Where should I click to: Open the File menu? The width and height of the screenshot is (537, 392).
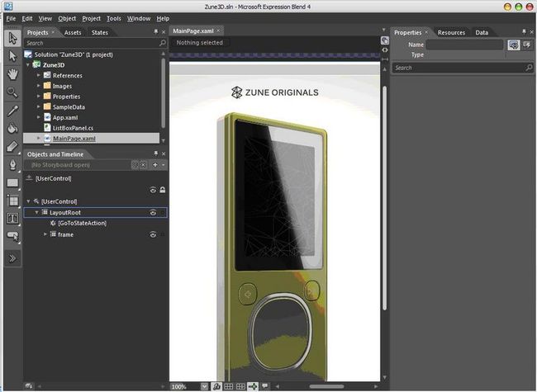point(11,18)
